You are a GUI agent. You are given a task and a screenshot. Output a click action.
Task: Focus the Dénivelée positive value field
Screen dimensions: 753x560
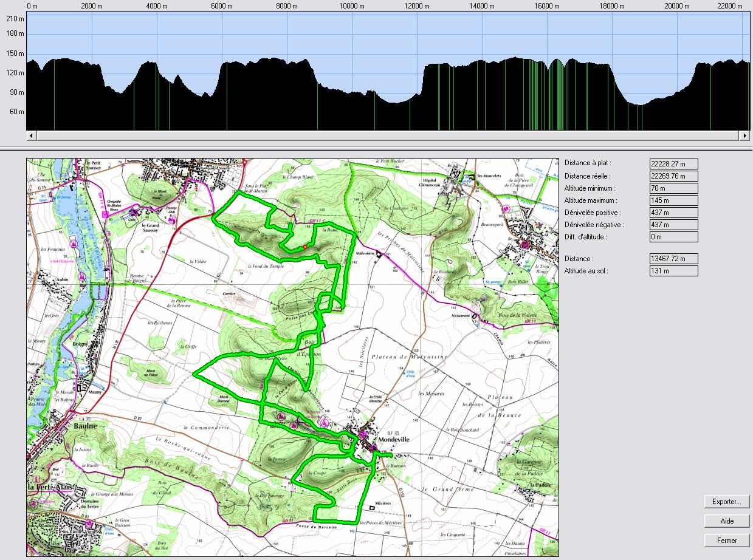click(674, 213)
